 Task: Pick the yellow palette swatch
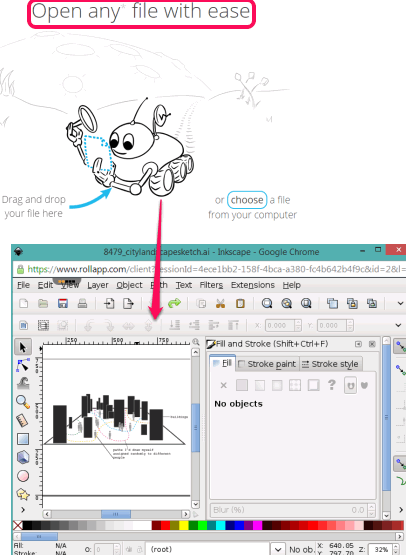pyautogui.click(x=184, y=525)
